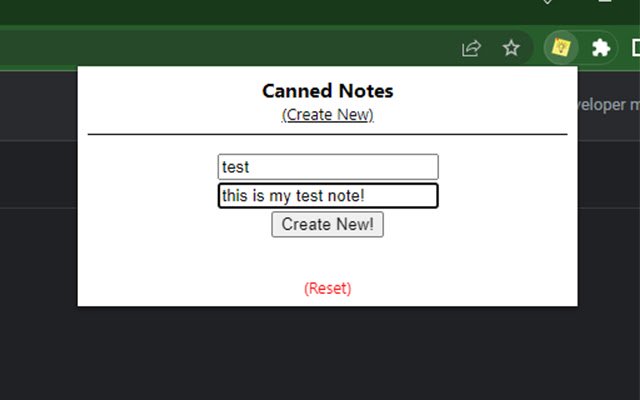Focus the "this is my test note!" field
This screenshot has height=400, width=640.
(x=328, y=196)
